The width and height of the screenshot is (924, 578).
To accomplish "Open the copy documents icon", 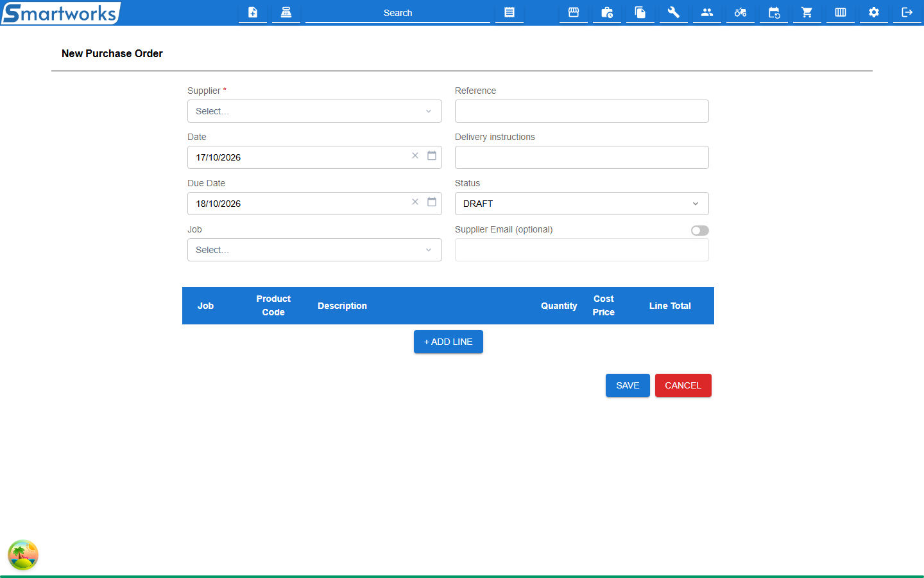I will click(x=640, y=12).
